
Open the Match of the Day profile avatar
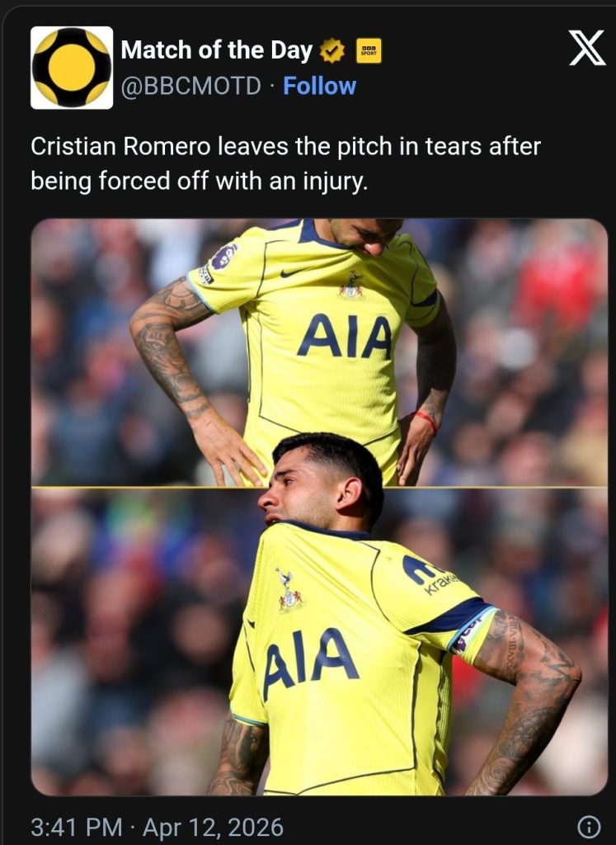pos(72,68)
